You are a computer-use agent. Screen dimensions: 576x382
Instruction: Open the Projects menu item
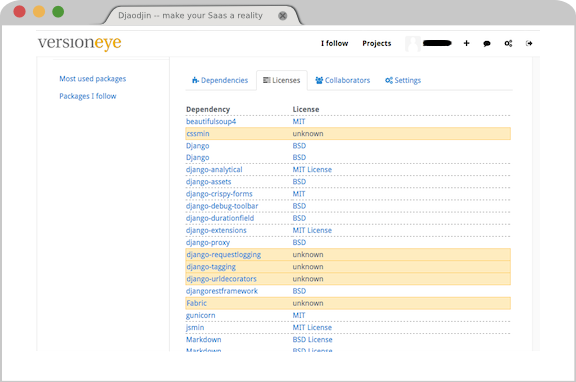(x=377, y=43)
